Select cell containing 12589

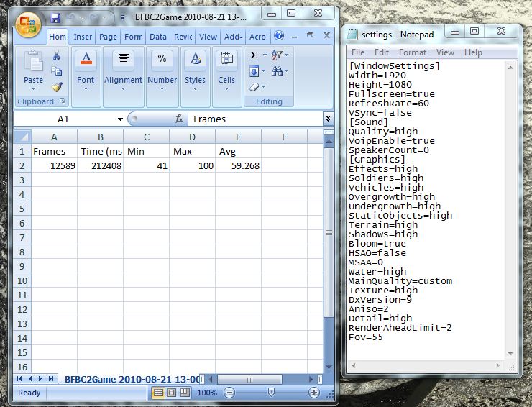pyautogui.click(x=55, y=165)
